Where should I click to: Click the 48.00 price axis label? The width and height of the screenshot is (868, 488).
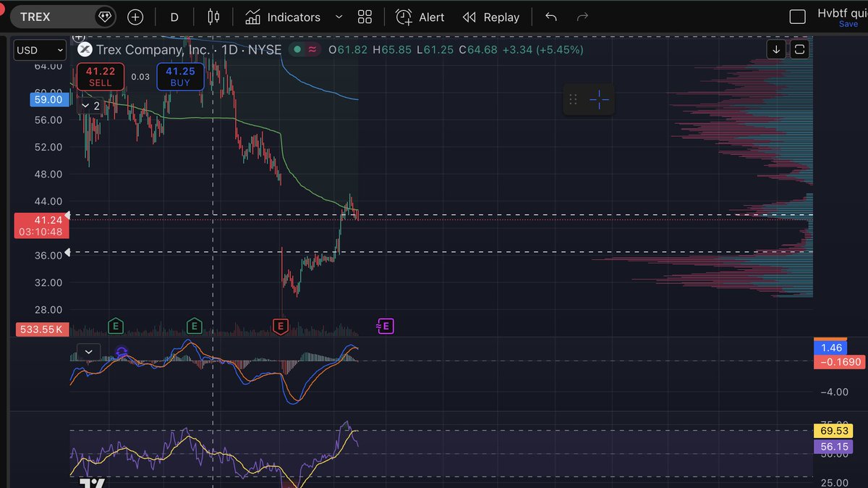point(48,174)
